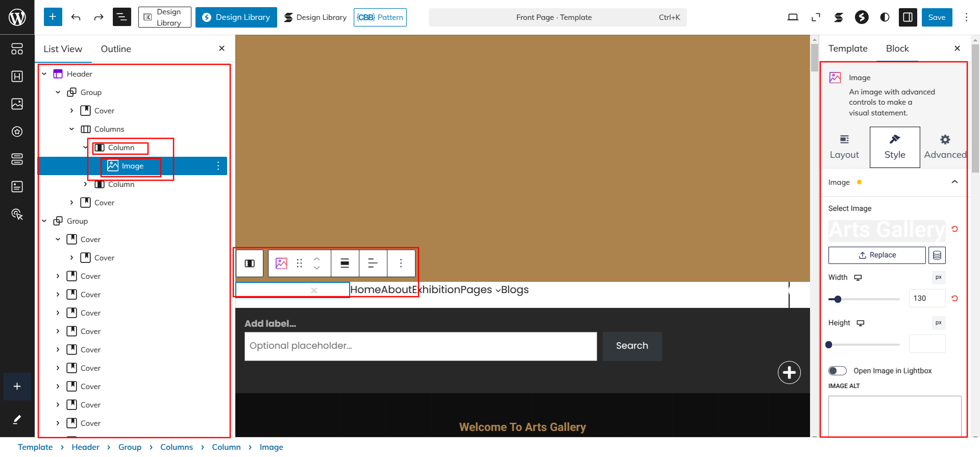Toggle the settings sidebar panel button
Viewport: 980px width, 457px height.
pyautogui.click(x=908, y=17)
